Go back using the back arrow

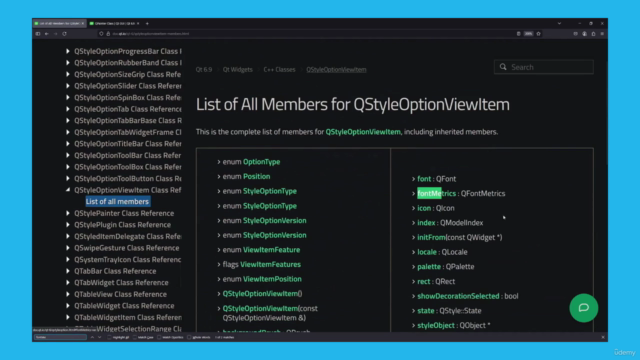(x=47, y=34)
